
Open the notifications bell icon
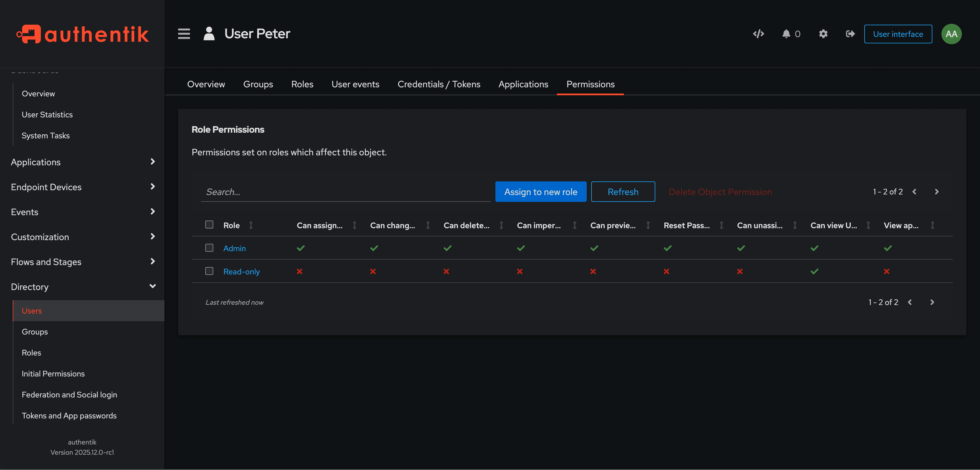point(786,34)
